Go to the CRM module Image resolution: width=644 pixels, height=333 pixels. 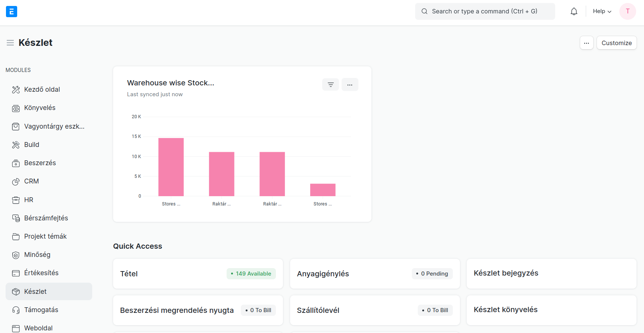tap(31, 181)
